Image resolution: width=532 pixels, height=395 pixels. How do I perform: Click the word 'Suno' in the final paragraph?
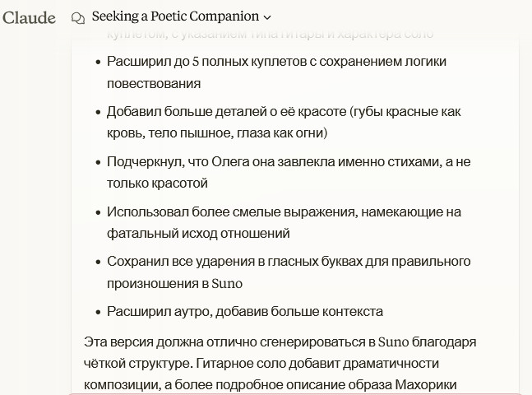pos(393,342)
